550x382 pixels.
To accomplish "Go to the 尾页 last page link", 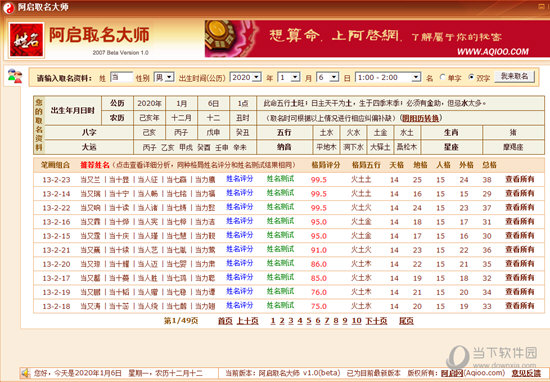I will click(x=406, y=321).
